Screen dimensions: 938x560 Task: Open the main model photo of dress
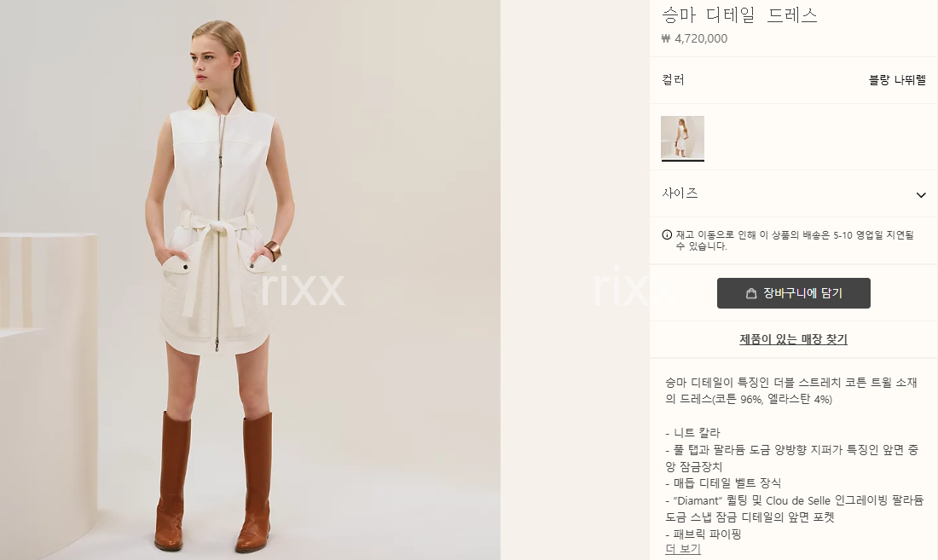(x=250, y=280)
